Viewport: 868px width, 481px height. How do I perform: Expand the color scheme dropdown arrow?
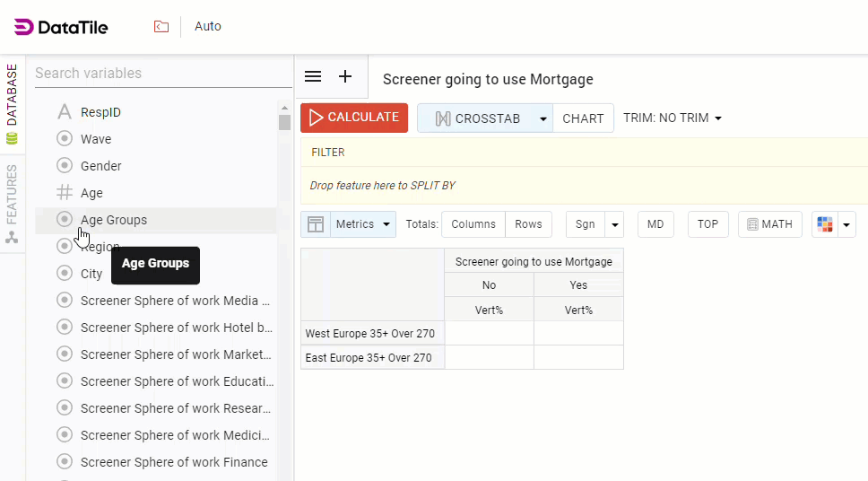[x=847, y=224]
